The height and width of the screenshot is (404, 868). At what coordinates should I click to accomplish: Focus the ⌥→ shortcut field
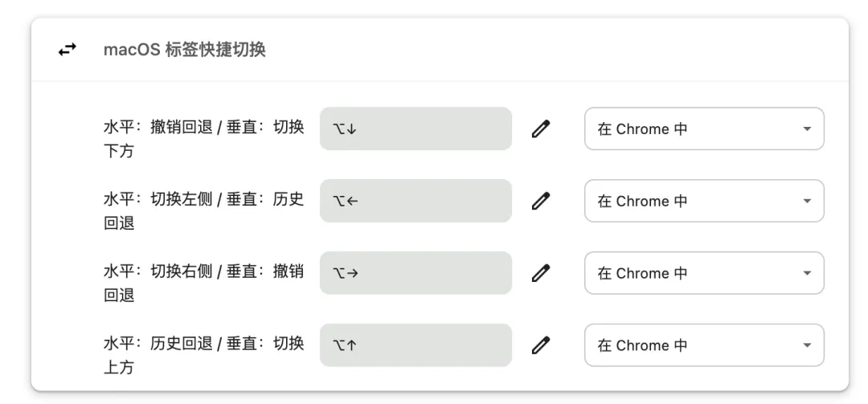(416, 273)
